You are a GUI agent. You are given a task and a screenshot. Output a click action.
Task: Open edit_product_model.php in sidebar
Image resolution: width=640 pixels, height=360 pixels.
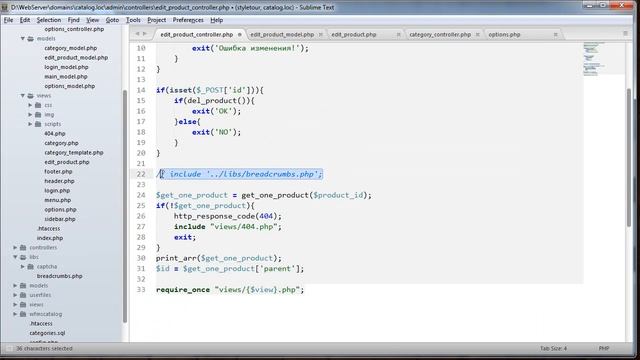[x=76, y=58]
